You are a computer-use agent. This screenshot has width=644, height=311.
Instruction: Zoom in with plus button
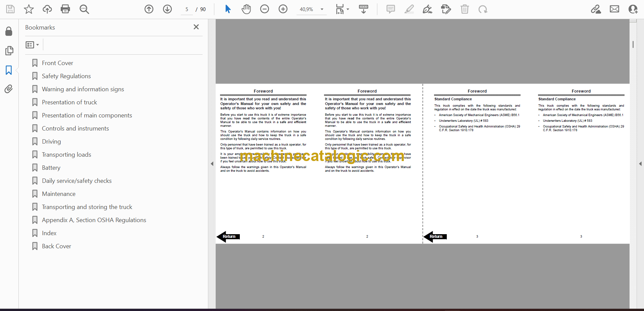(283, 9)
